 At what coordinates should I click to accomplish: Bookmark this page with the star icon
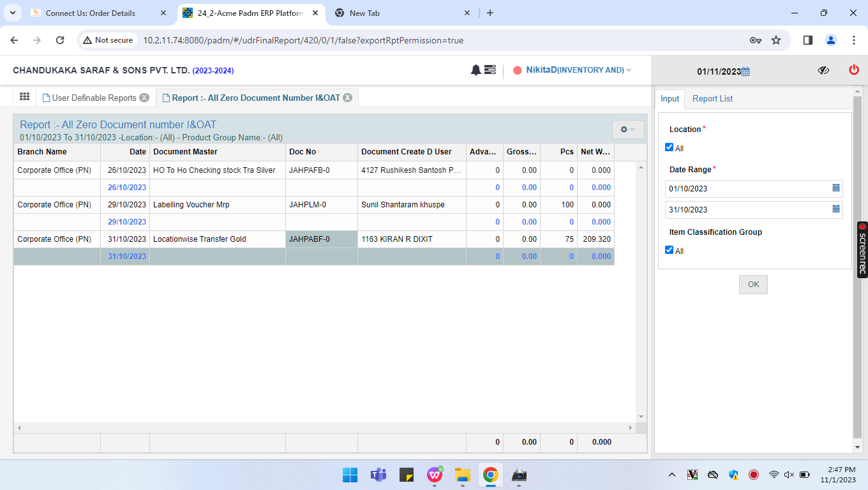coord(776,40)
